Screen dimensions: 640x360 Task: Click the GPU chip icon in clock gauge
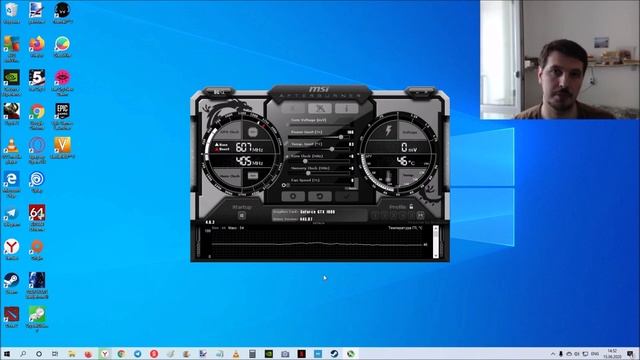click(253, 132)
